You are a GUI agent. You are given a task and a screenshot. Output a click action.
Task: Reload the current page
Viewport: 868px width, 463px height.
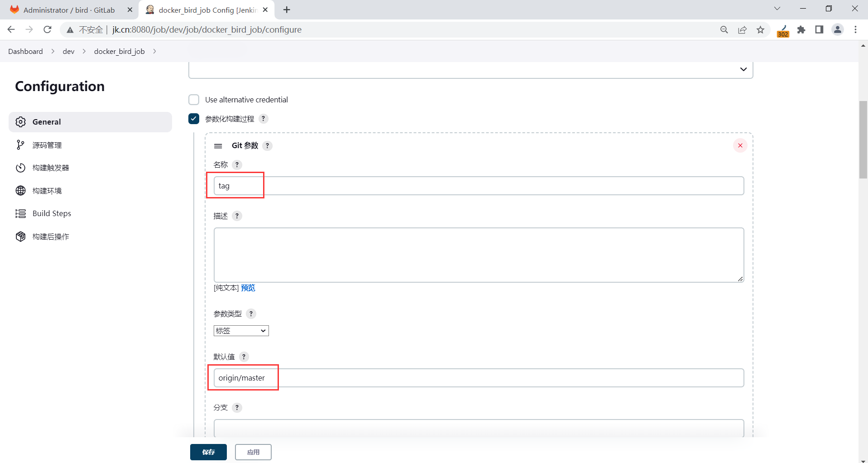click(48, 30)
